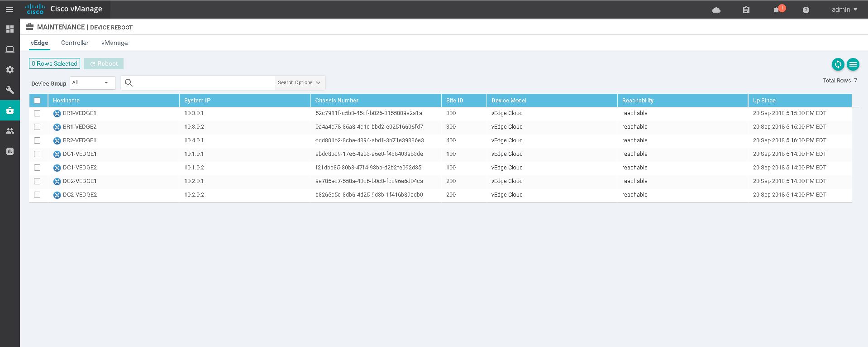The width and height of the screenshot is (868, 347).
Task: Expand the Search Options dropdown
Action: 299,82
